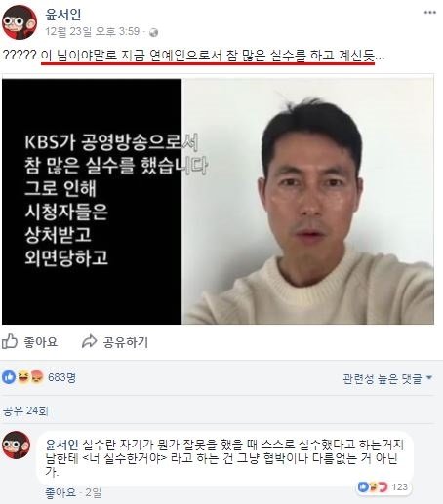Open the embedded video thumbnail with KBS caption

click(x=218, y=202)
